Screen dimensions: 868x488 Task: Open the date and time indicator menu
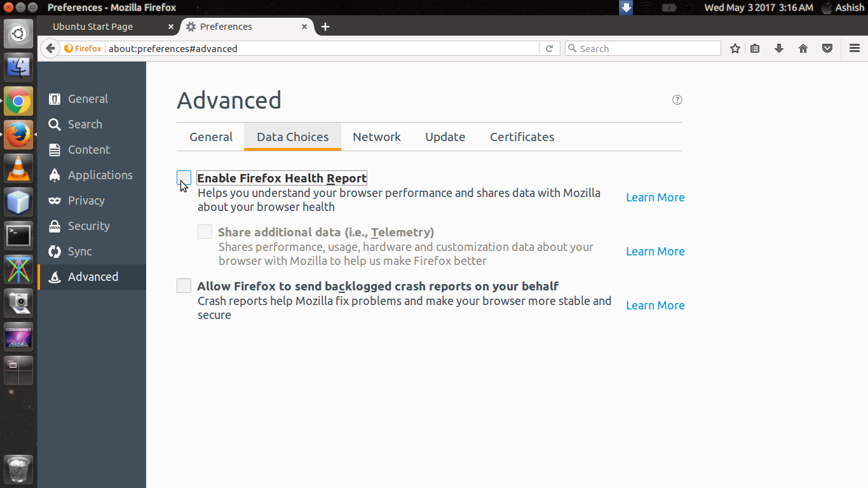point(759,8)
